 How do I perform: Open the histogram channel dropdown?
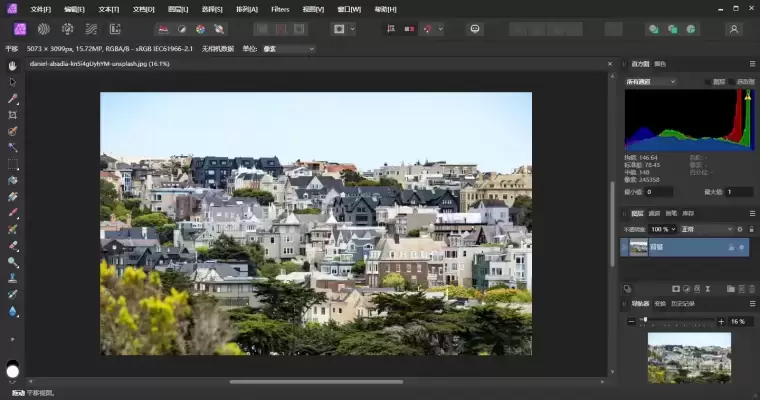pos(650,81)
